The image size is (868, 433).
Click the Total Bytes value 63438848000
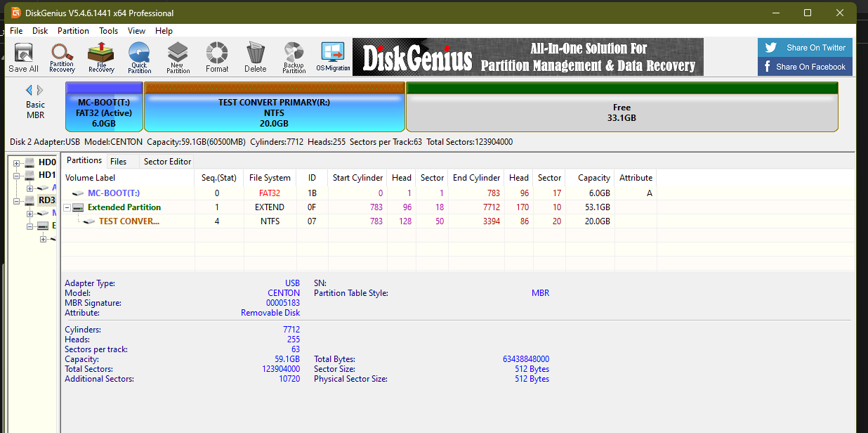pyautogui.click(x=526, y=359)
